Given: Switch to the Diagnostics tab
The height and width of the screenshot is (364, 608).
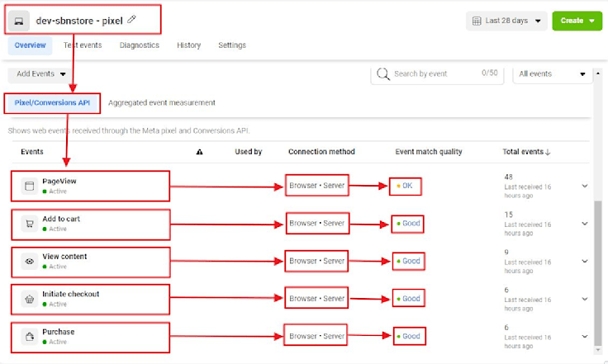Looking at the screenshot, I should (x=139, y=45).
